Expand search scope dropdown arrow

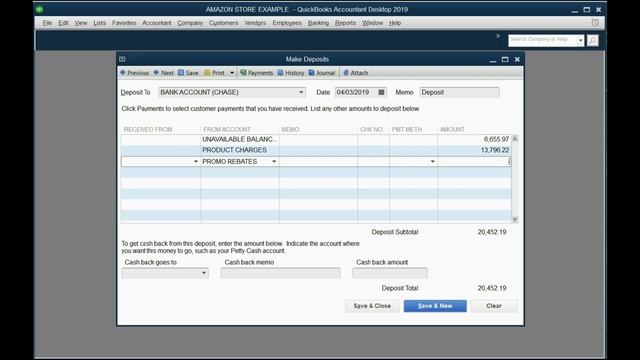click(580, 40)
